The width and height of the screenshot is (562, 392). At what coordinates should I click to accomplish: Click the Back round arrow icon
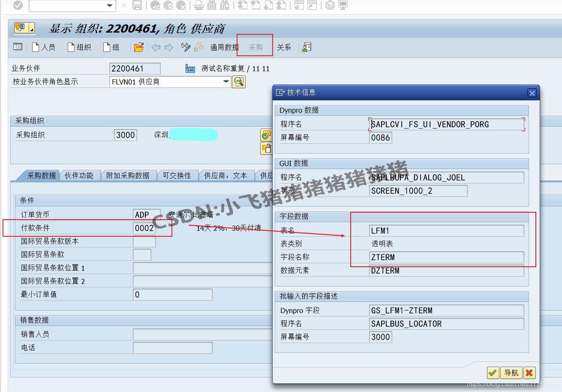click(x=155, y=5)
